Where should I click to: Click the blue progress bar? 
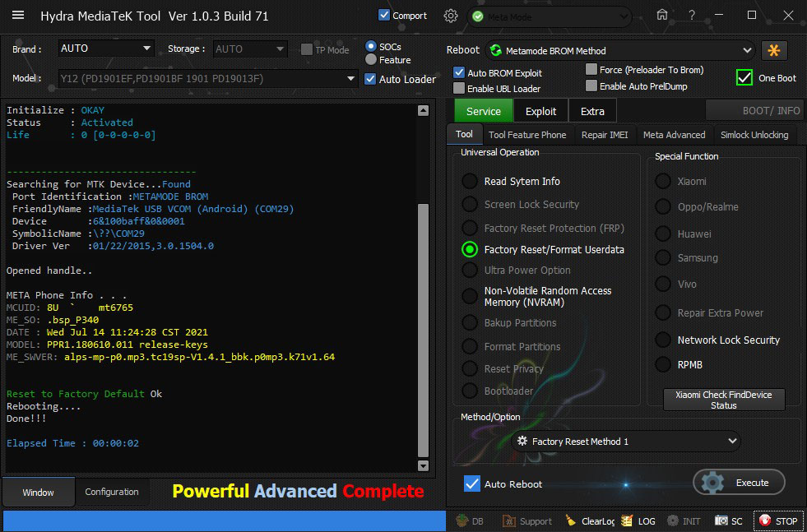tap(224, 520)
